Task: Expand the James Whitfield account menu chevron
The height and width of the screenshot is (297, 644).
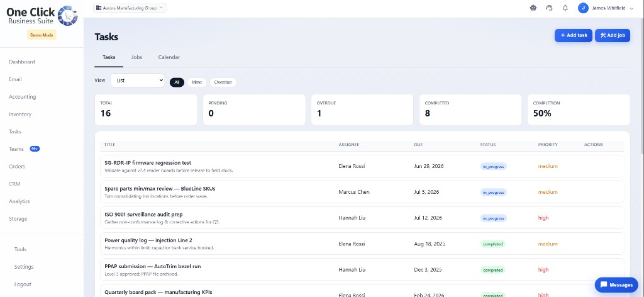Action: tap(631, 8)
